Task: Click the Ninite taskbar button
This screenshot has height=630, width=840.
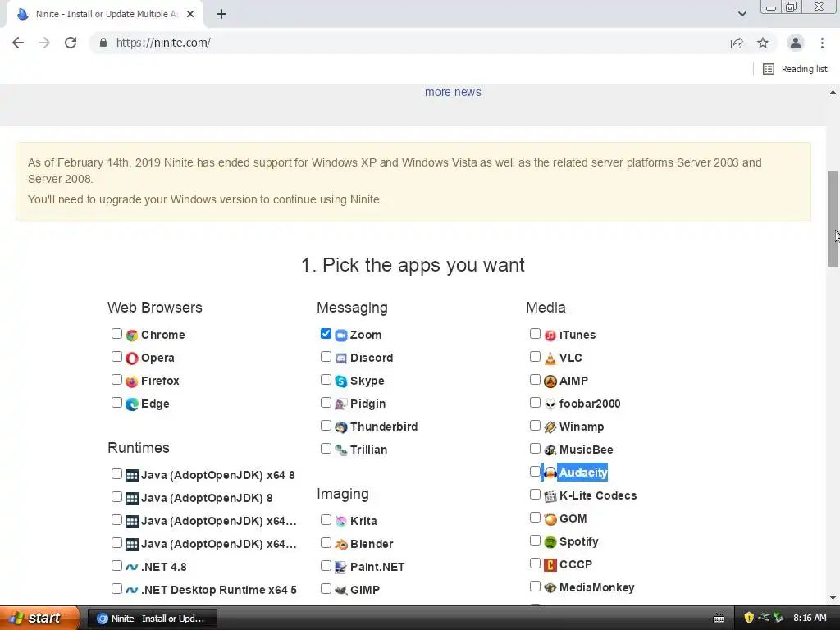Action: click(152, 619)
